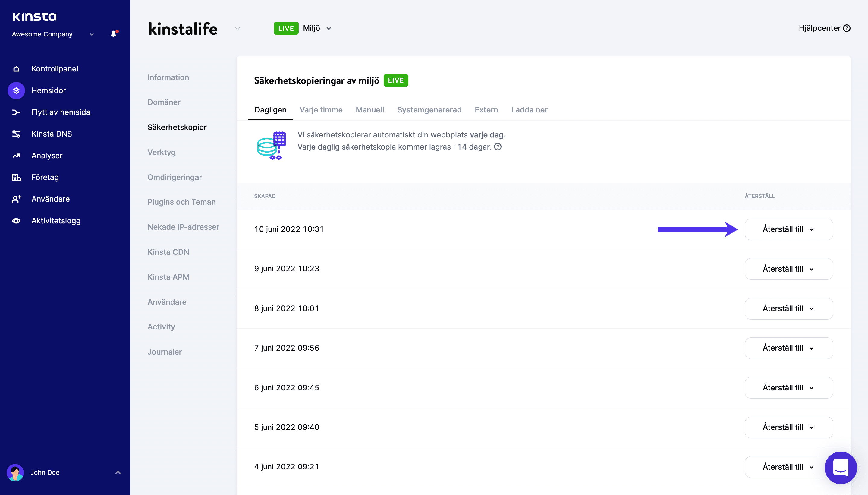Click the green LIVE badge by Miljö
This screenshot has width=868, height=495.
(286, 28)
